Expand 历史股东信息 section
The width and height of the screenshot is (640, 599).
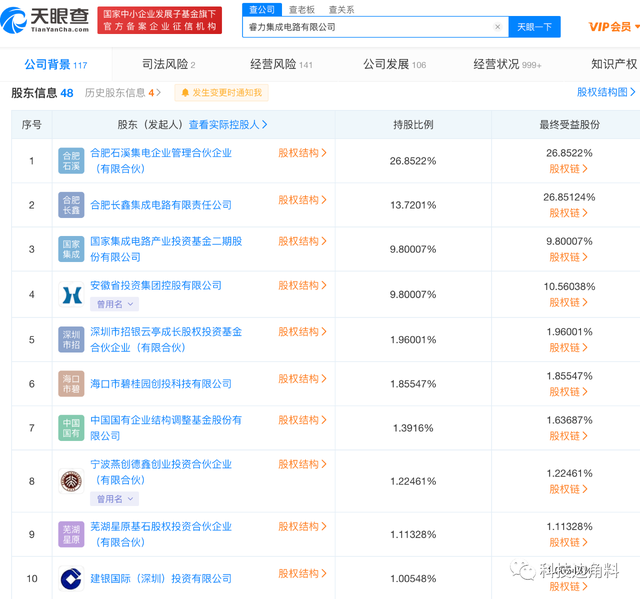[123, 93]
